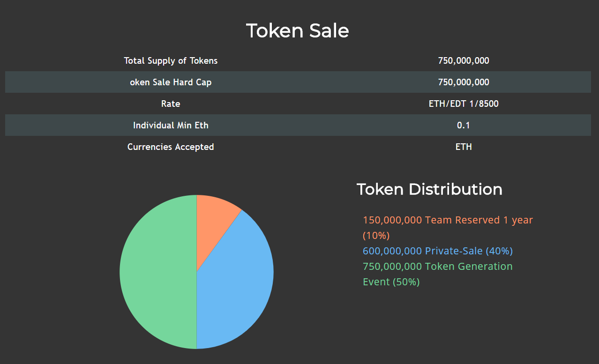Select the 600,000,000 Private-Sale (40%) legend entry

pyautogui.click(x=438, y=251)
